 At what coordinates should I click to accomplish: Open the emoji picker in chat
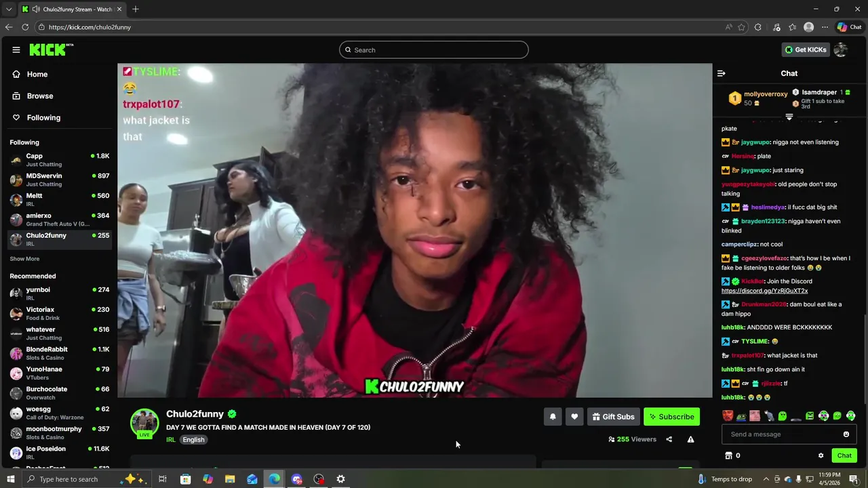(846, 434)
